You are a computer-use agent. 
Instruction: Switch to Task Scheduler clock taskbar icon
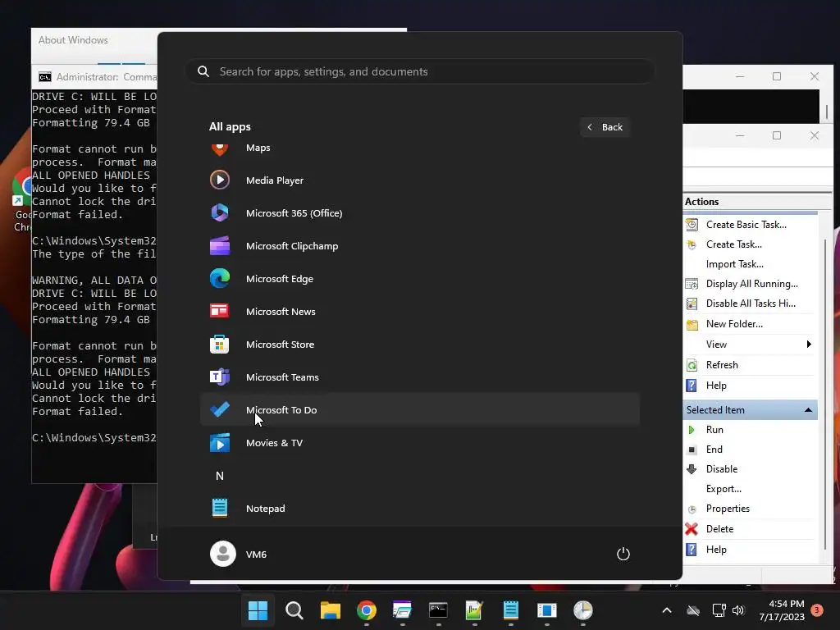pos(583,610)
